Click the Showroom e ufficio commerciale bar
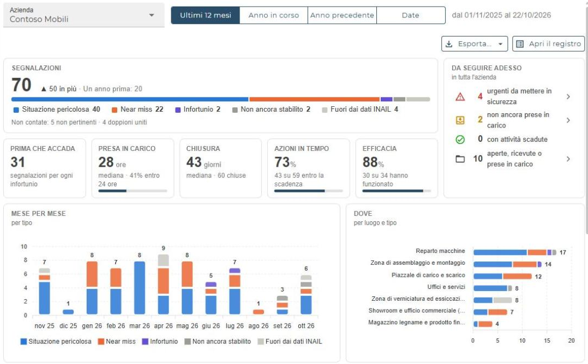The width and height of the screenshot is (588, 364). pyautogui.click(x=490, y=312)
